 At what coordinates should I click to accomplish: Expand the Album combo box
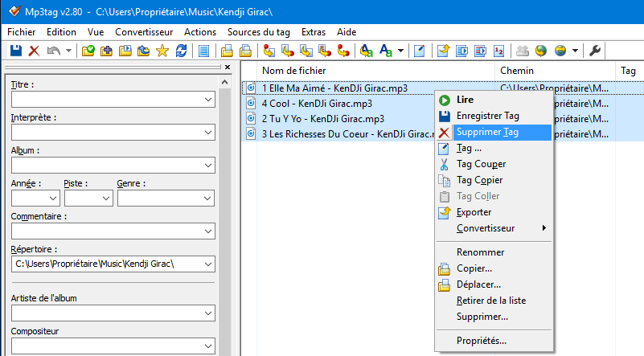click(x=207, y=166)
